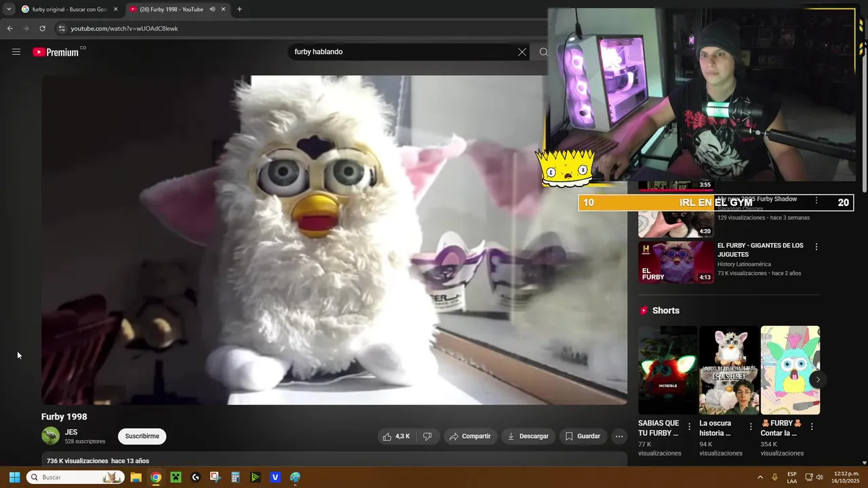Click the search magnifier button
This screenshot has height=488, width=868.
543,52
